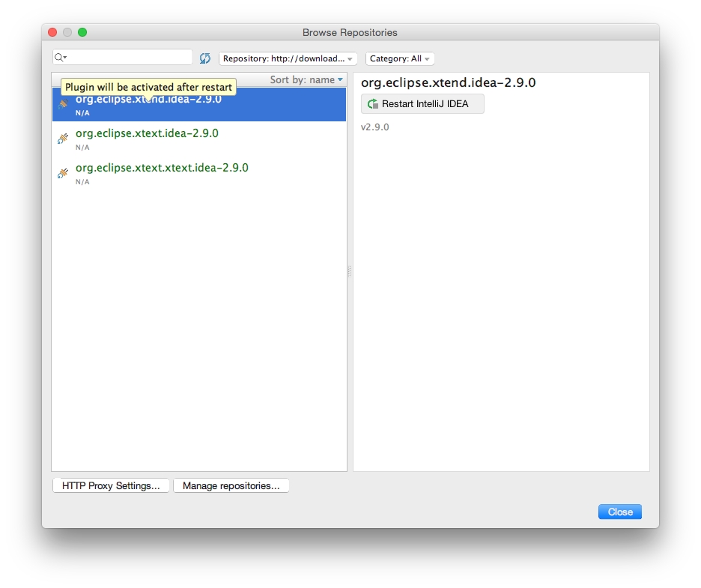Click the Browse Repositories title bar
The height and width of the screenshot is (588, 701).
pos(350,32)
